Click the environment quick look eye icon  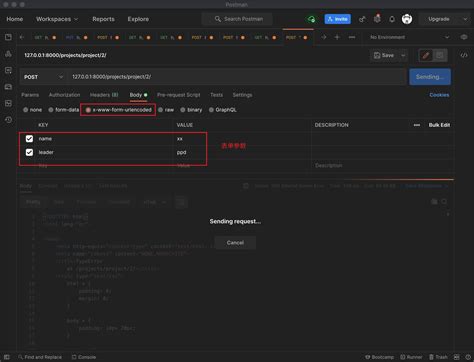(x=464, y=37)
